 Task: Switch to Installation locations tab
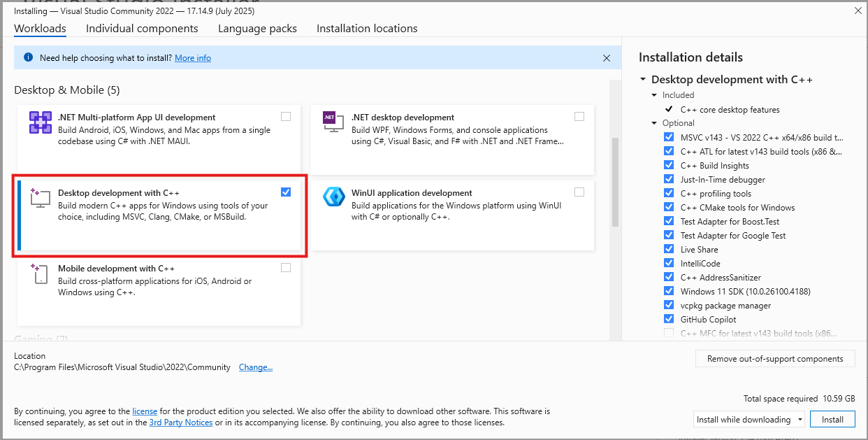[367, 29]
